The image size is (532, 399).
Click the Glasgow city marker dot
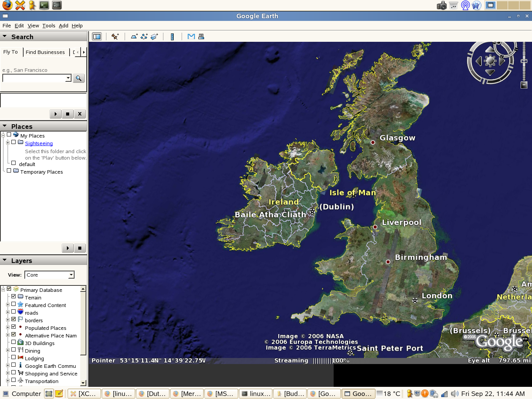tap(373, 142)
